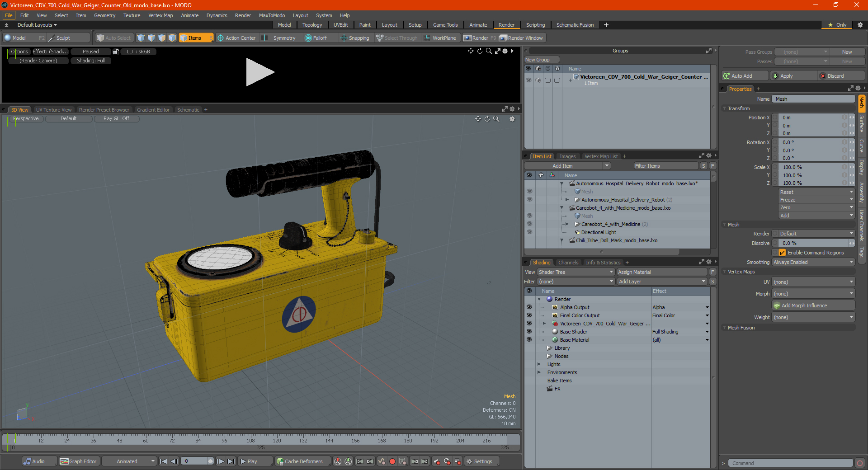Screen dimensions: 868x470
Task: Switch to the Topology layout tab
Action: tap(312, 25)
